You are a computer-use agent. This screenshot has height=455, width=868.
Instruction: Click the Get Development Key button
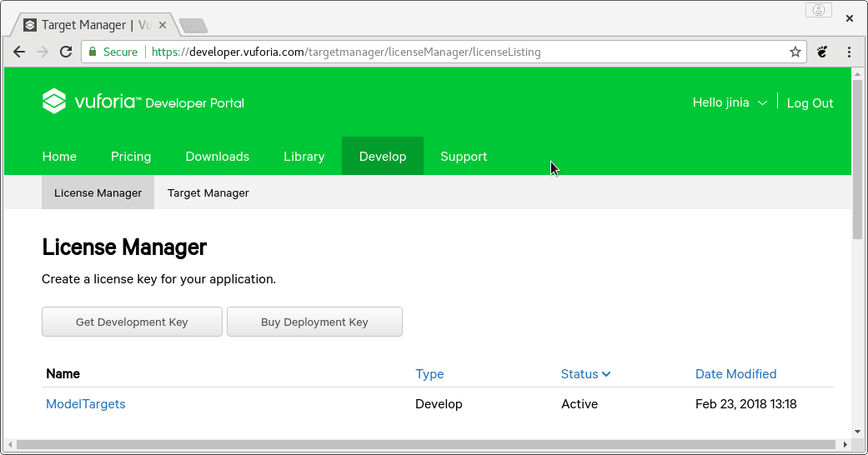coord(132,322)
